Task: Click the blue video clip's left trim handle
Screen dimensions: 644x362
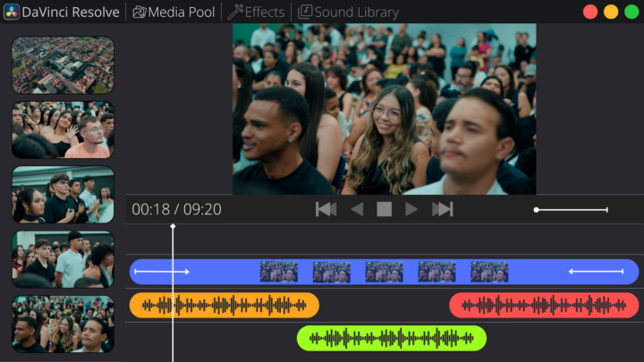Action: (x=162, y=272)
